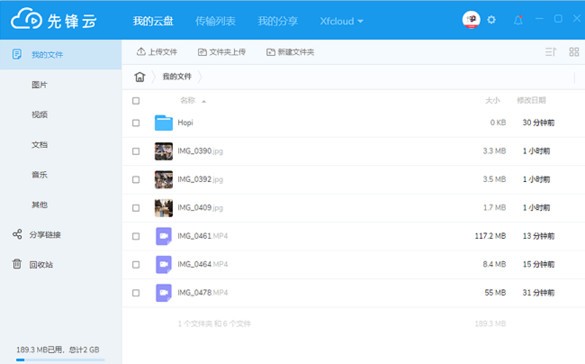Open the 图片 category
The width and height of the screenshot is (585, 364).
(39, 85)
